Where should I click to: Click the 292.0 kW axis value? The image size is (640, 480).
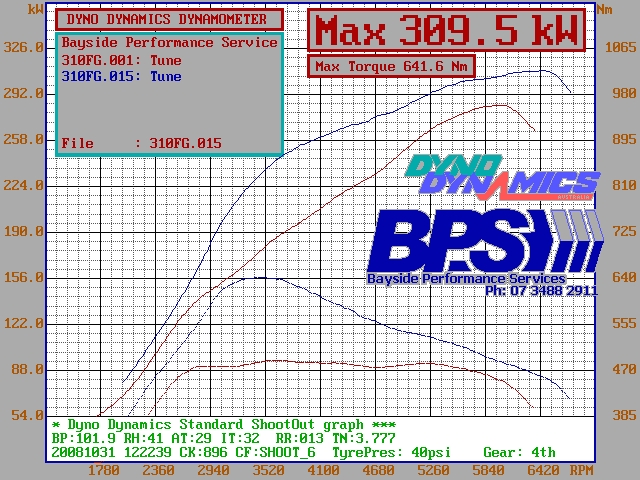(x=24, y=93)
